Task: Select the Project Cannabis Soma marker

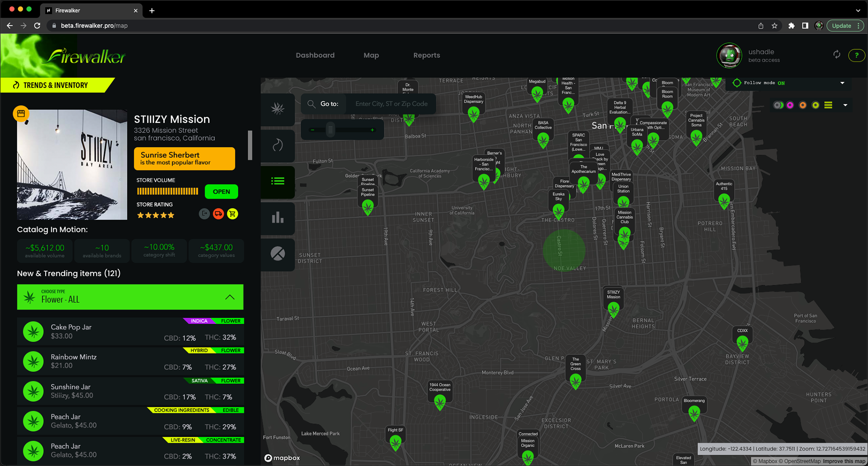Action: (x=696, y=137)
